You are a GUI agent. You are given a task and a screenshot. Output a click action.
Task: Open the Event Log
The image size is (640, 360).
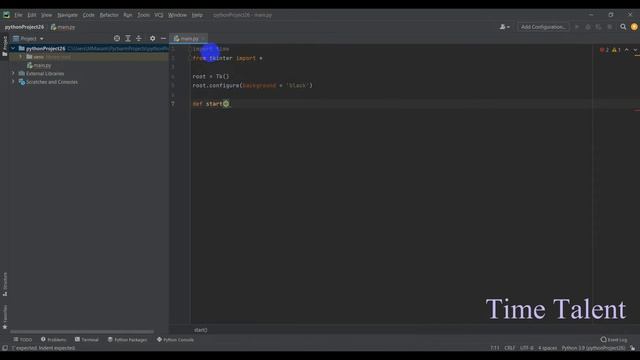point(613,340)
